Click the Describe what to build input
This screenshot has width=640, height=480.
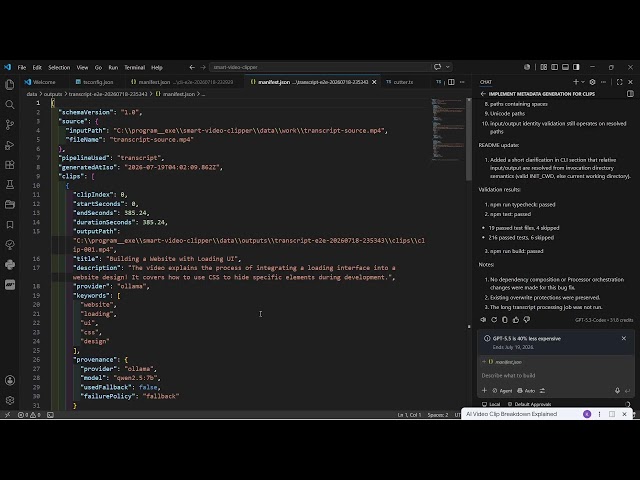click(556, 376)
